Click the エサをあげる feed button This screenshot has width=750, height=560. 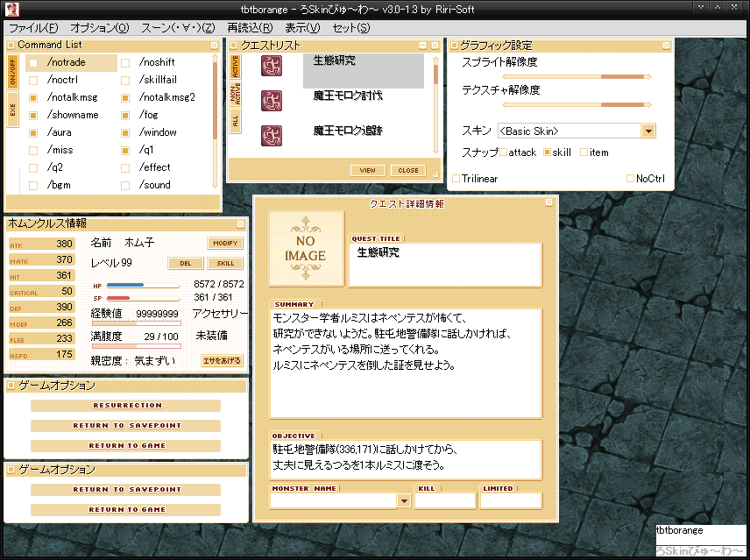(222, 360)
